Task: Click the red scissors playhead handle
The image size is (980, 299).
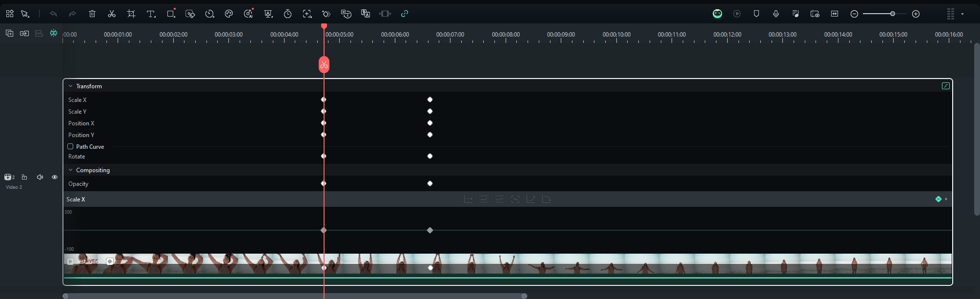Action: pos(324,65)
